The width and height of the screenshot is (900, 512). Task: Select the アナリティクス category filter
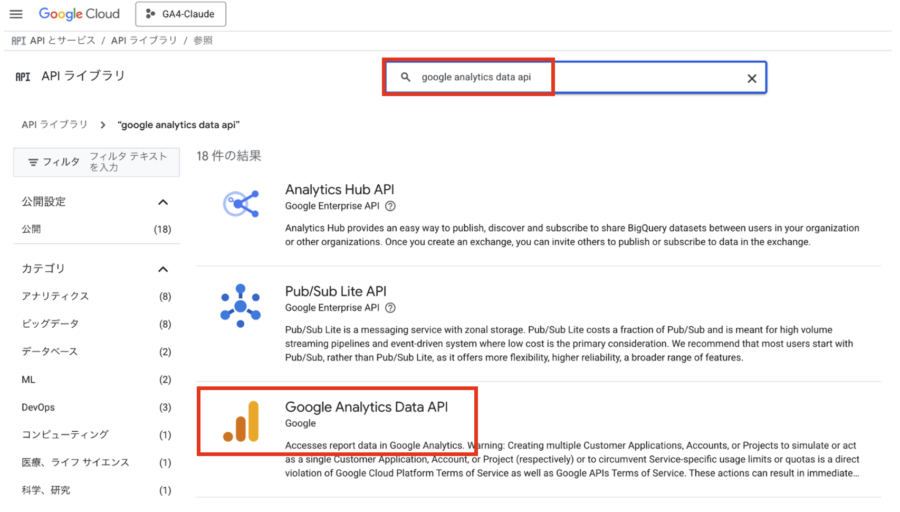56,296
